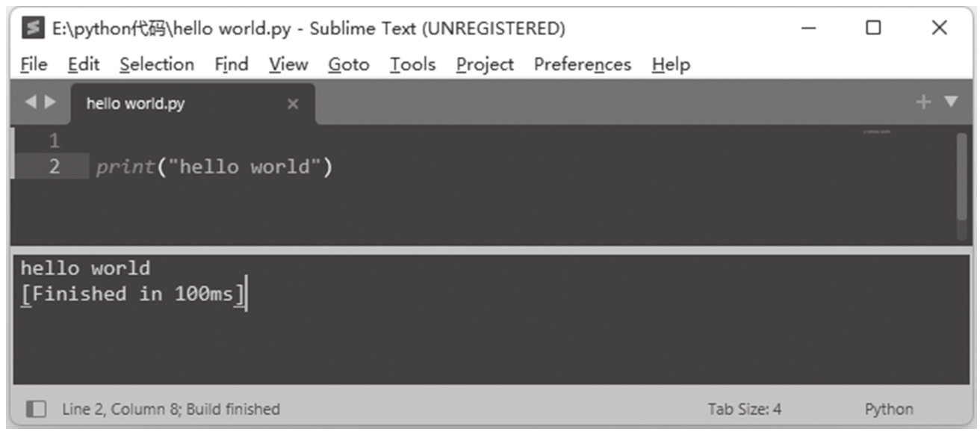This screenshot has width=980, height=432.
Task: Open the Tab Size: 4 selector
Action: coord(744,409)
